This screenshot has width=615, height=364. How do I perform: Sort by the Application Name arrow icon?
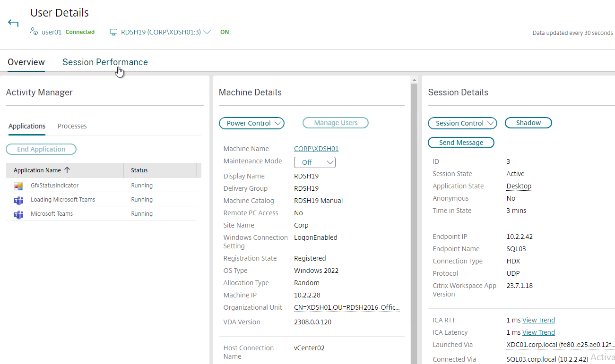point(67,170)
